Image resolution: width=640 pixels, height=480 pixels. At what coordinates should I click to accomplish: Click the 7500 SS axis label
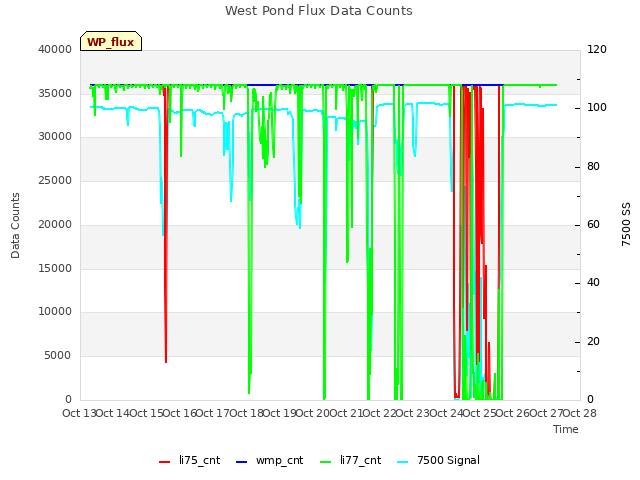(626, 224)
